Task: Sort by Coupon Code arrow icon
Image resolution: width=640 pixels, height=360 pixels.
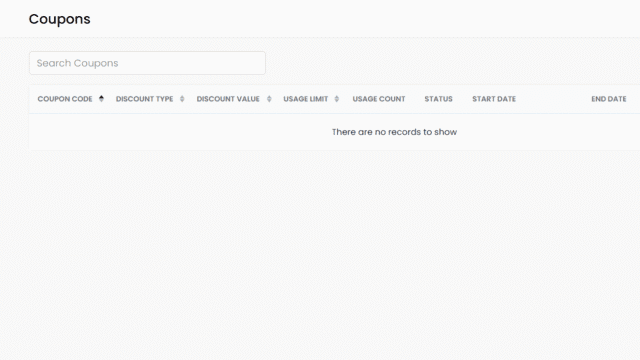Action: (101, 99)
